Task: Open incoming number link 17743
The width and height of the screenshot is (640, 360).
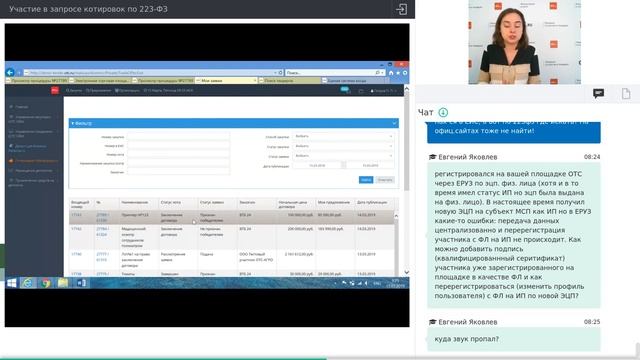Action: pyautogui.click(x=76, y=215)
